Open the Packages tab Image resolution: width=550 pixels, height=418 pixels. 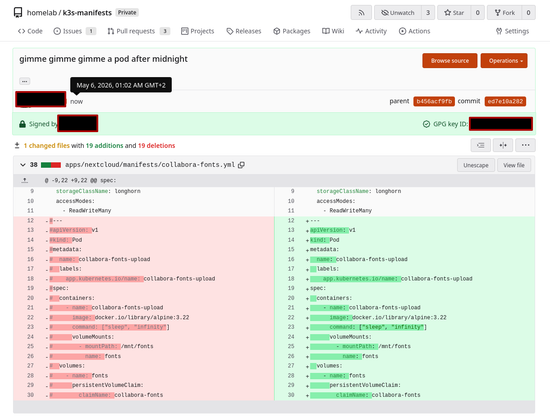[x=292, y=31]
